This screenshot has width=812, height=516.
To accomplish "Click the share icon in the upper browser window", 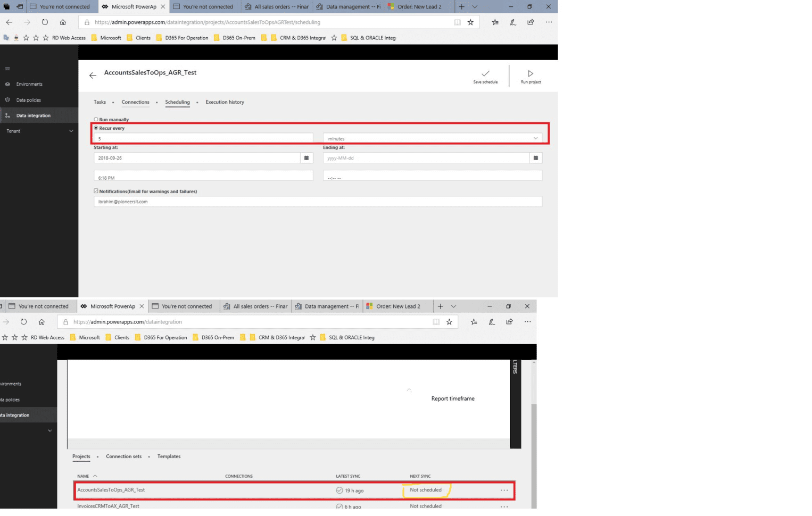I will (x=531, y=22).
